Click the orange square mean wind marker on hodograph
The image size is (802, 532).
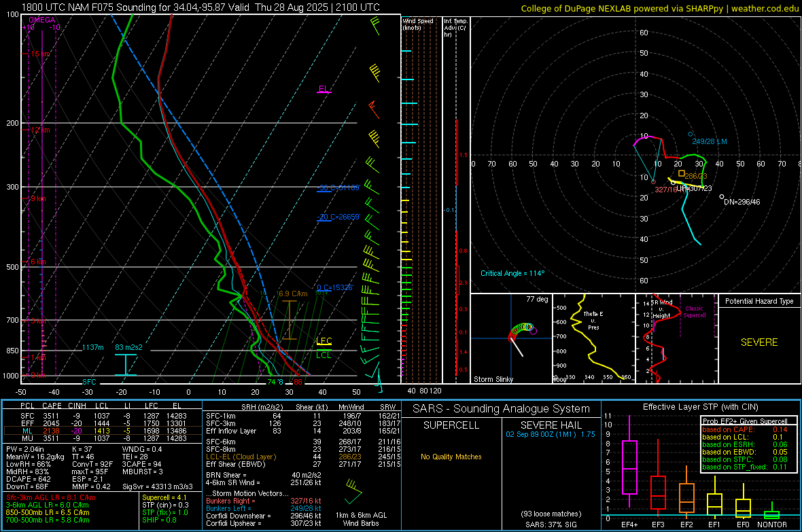click(x=681, y=173)
